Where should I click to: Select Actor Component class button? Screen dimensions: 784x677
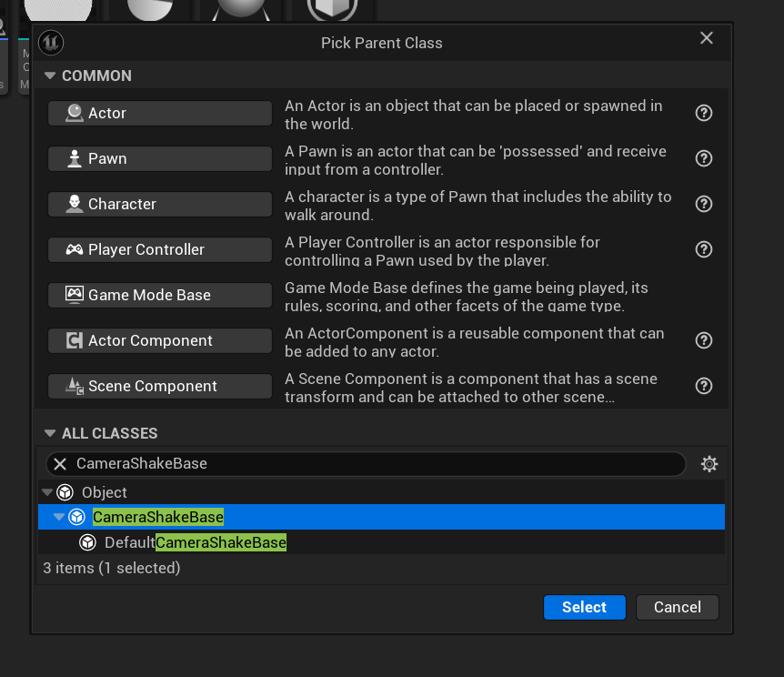tap(160, 340)
